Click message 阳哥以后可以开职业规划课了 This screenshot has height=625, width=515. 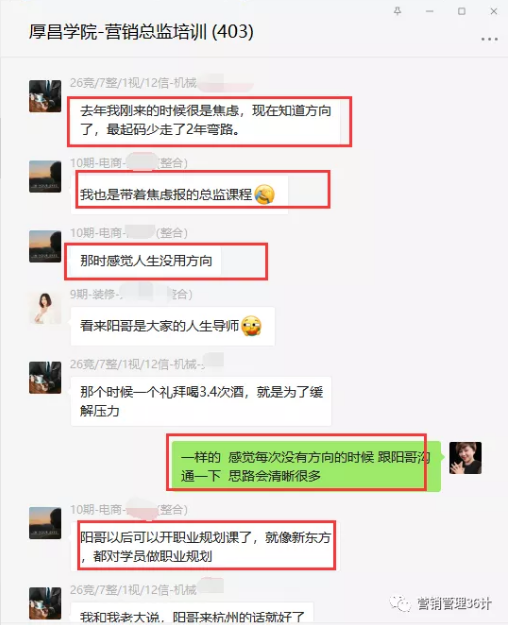click(205, 546)
